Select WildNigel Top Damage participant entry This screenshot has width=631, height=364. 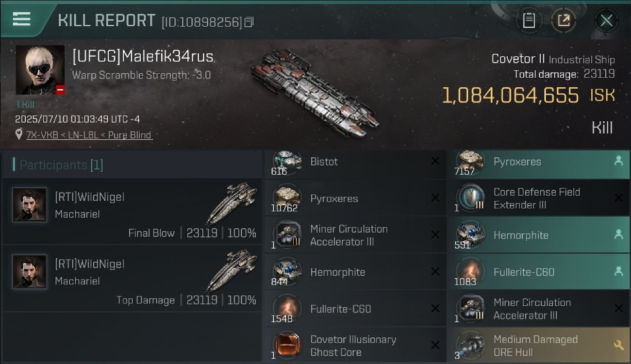(133, 278)
